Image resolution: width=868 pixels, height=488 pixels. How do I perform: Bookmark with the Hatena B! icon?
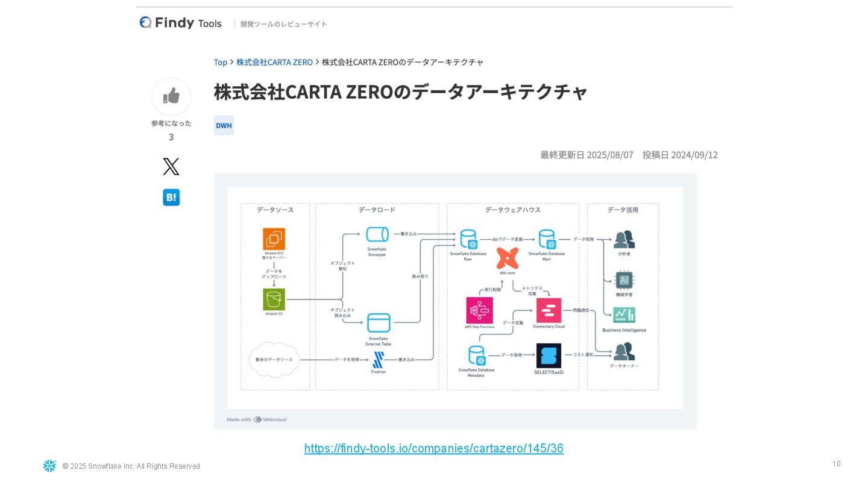[171, 198]
